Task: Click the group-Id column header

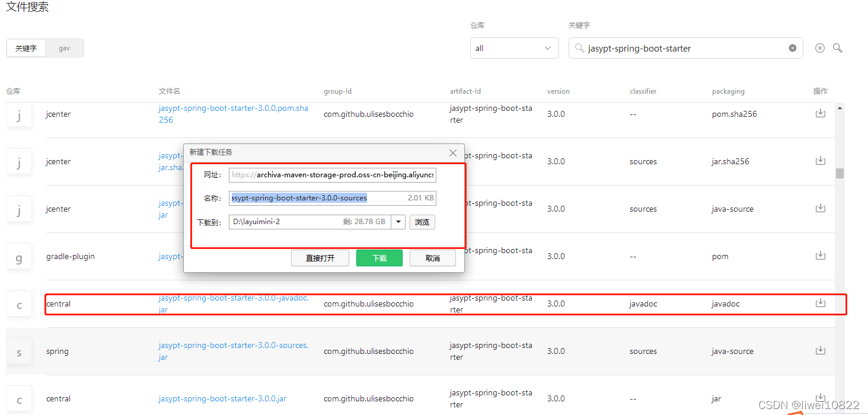Action: (x=338, y=91)
